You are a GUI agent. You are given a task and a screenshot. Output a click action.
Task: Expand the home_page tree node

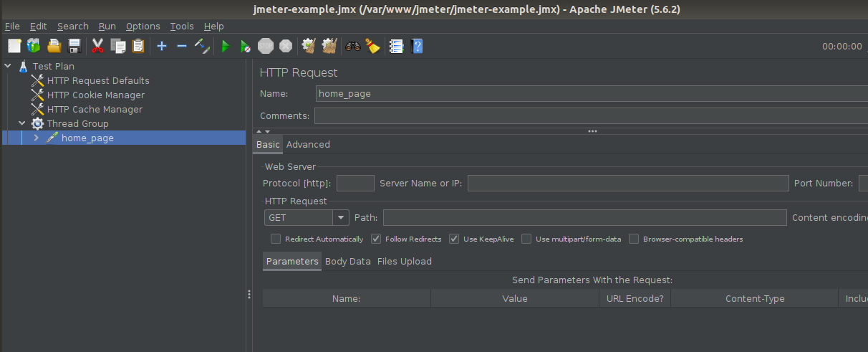[37, 138]
